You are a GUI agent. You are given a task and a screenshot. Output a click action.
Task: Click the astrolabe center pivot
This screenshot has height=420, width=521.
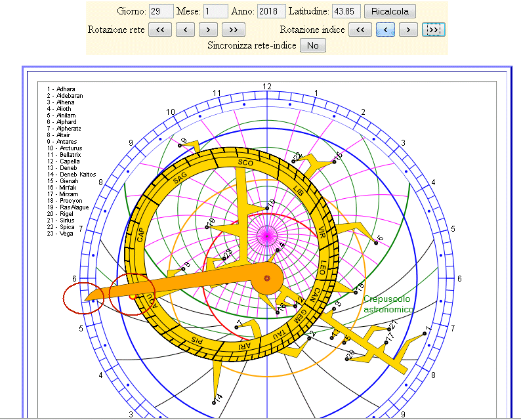[266, 279]
